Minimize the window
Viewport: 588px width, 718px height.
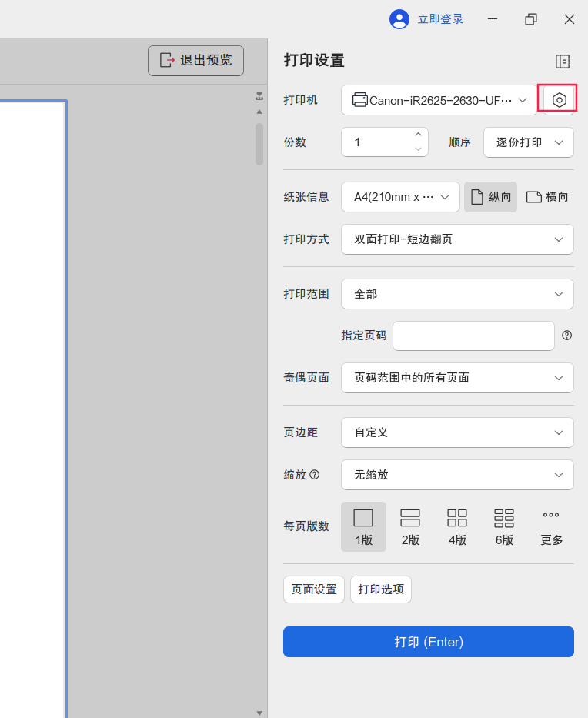pos(493,19)
